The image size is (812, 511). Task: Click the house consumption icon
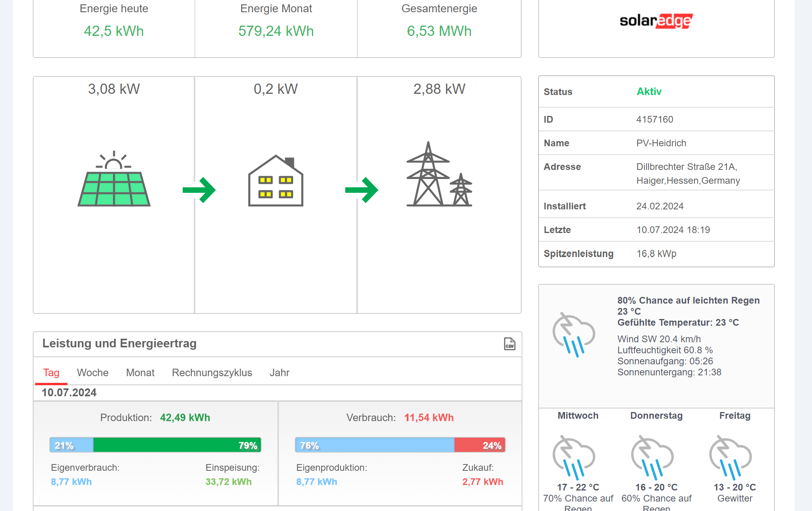coord(275,181)
